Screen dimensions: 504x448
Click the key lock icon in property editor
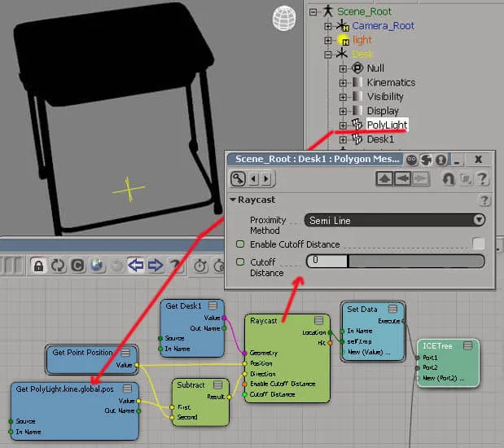point(239,178)
